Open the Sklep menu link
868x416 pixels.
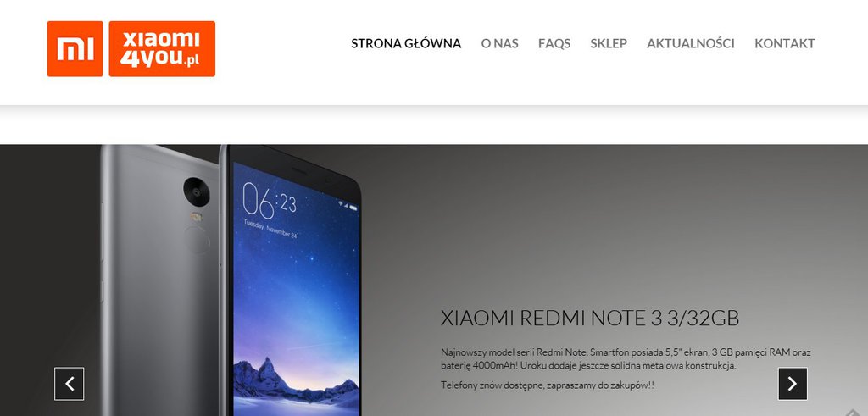click(x=609, y=43)
